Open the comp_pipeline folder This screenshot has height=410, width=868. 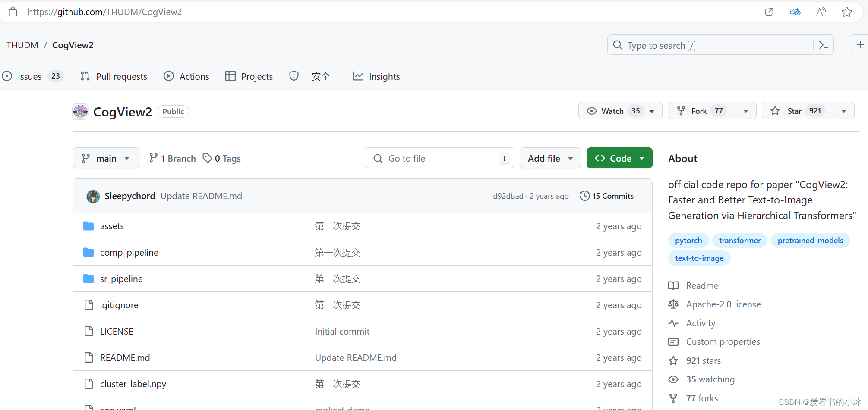(x=129, y=253)
